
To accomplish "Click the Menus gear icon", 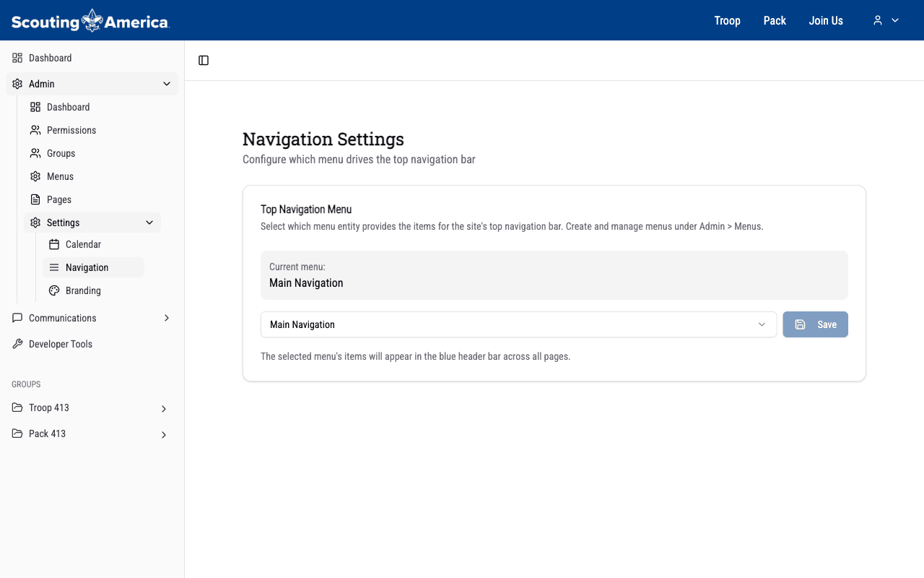I will coord(35,176).
